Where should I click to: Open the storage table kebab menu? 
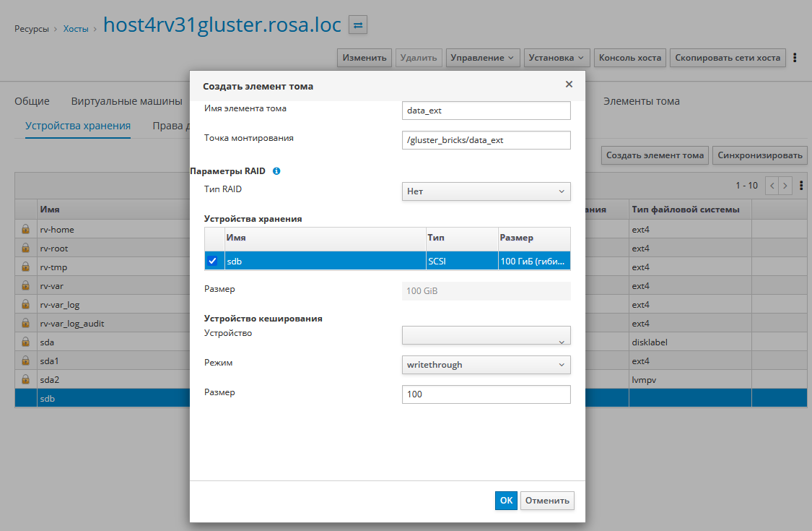(x=801, y=186)
